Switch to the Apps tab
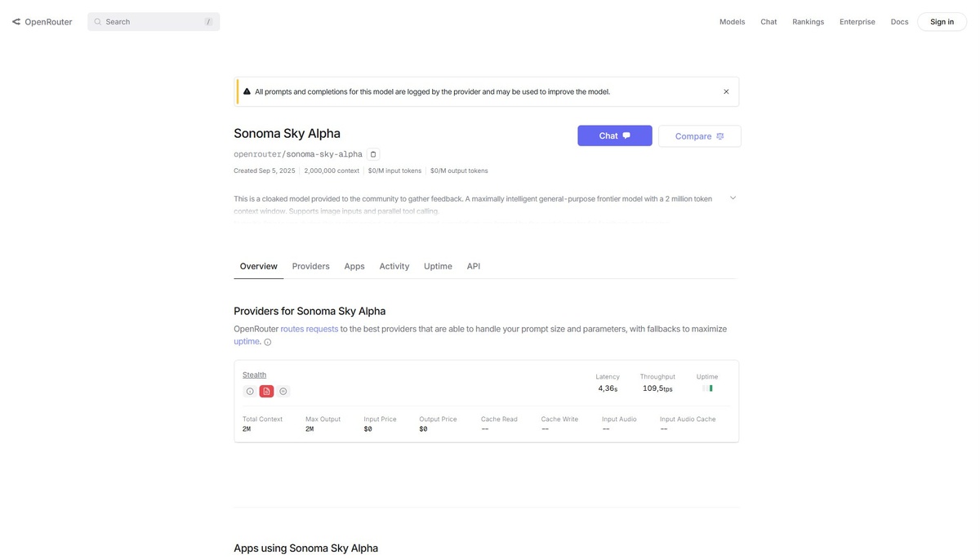The width and height of the screenshot is (980, 559). [354, 266]
